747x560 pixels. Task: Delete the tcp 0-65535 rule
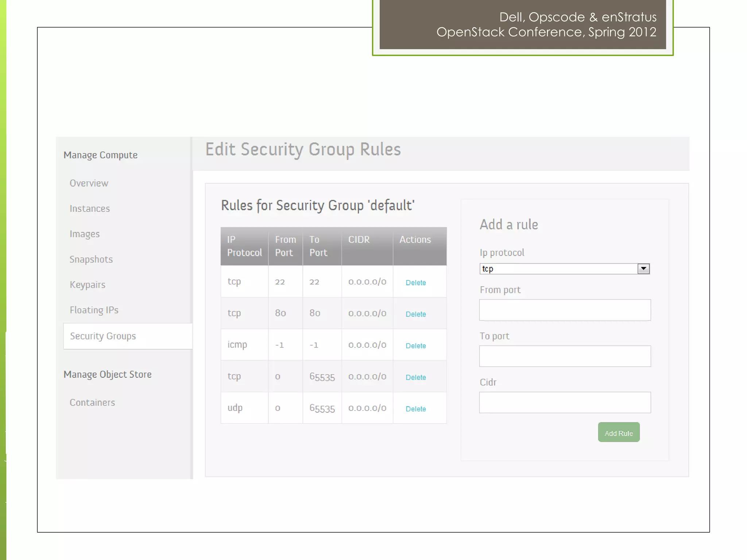(x=415, y=377)
